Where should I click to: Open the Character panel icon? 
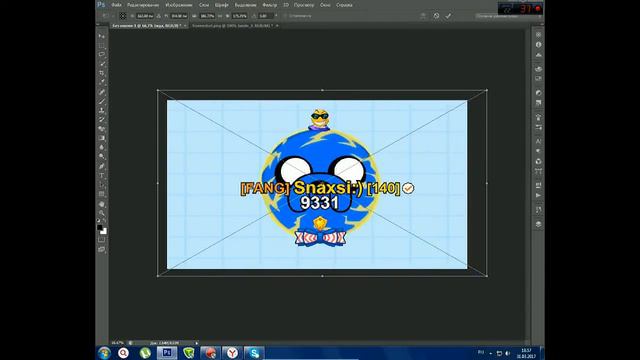538,141
